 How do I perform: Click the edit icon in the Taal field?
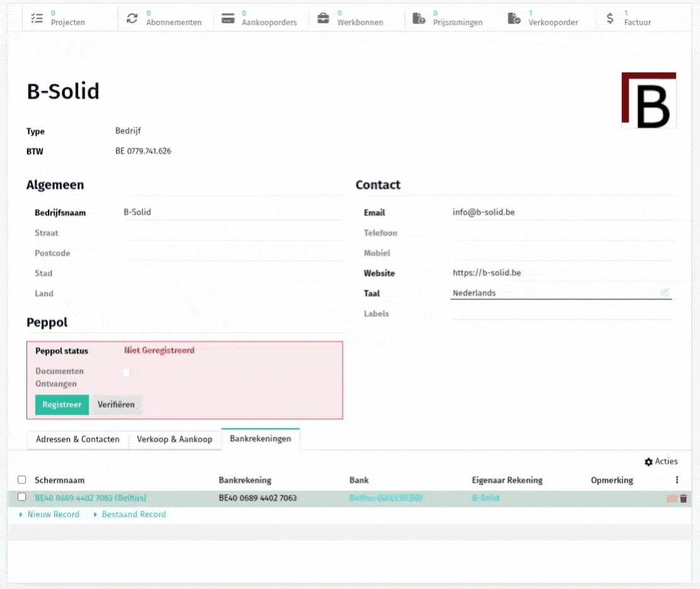665,293
